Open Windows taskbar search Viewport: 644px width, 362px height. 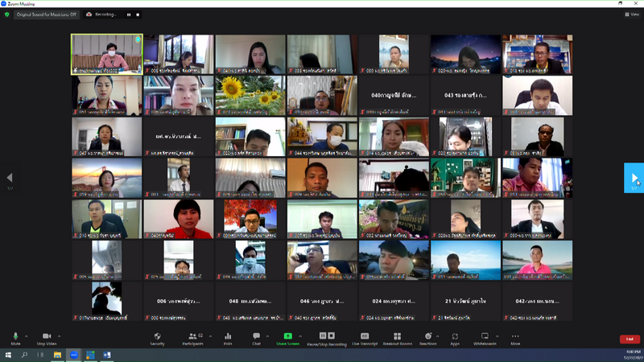24,355
